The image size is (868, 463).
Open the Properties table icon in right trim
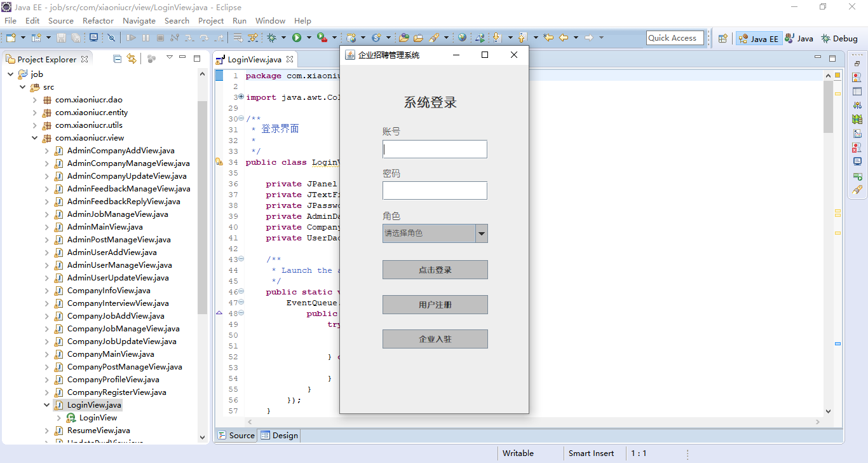pos(857,91)
